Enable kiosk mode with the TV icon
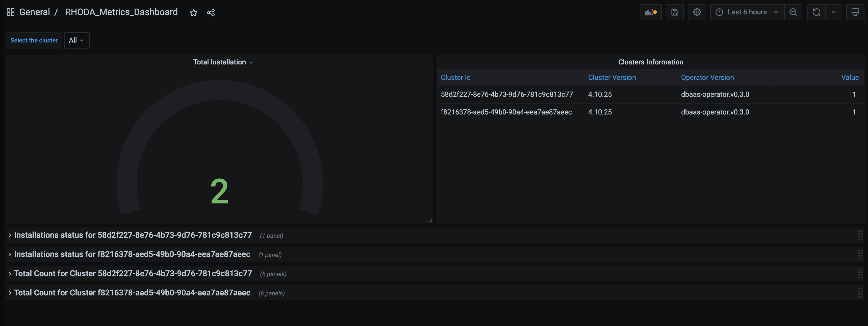 tap(856, 12)
